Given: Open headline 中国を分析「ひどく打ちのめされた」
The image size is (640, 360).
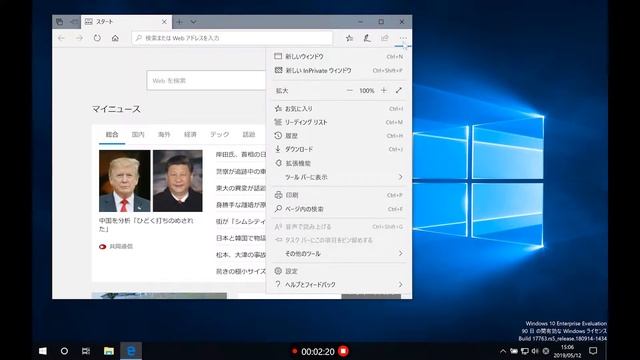Looking at the screenshot, I should [146, 224].
